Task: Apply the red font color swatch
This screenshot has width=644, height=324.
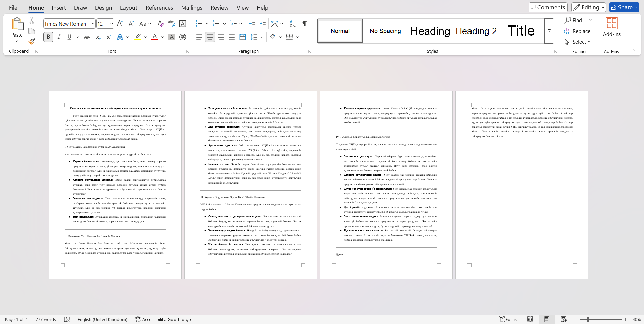Action: [155, 37]
